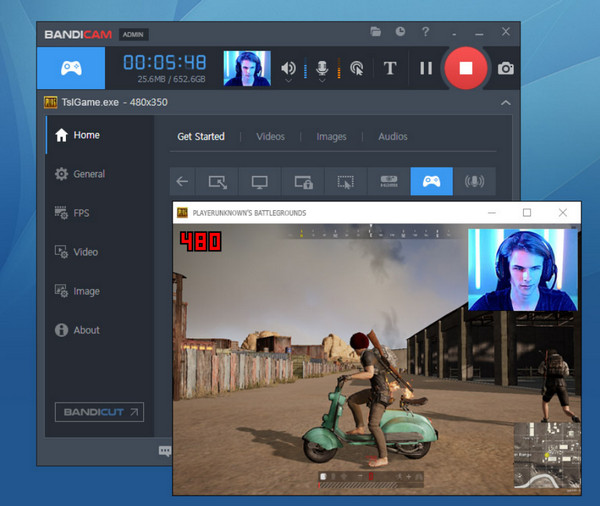The image size is (600, 506).
Task: Click the webcam overlay in game window
Action: tap(523, 270)
